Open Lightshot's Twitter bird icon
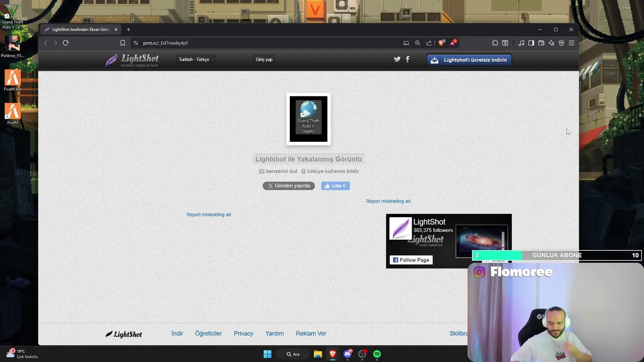The height and width of the screenshot is (362, 644). point(397,59)
